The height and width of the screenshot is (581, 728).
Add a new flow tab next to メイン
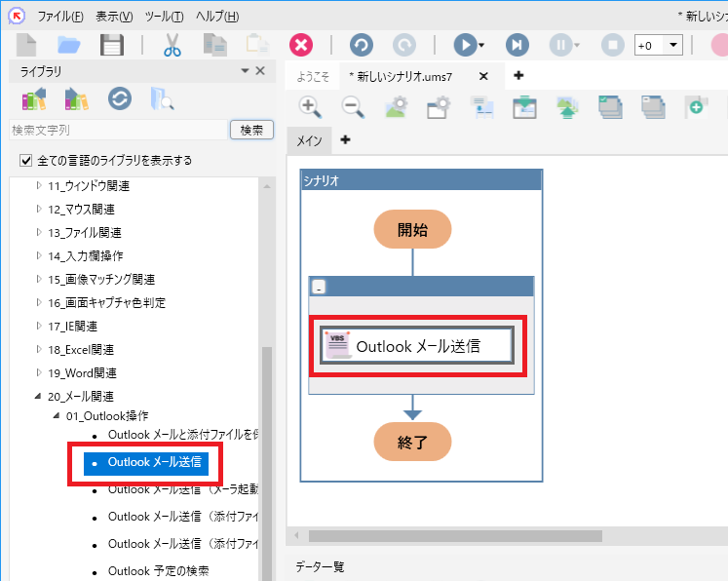tap(345, 139)
